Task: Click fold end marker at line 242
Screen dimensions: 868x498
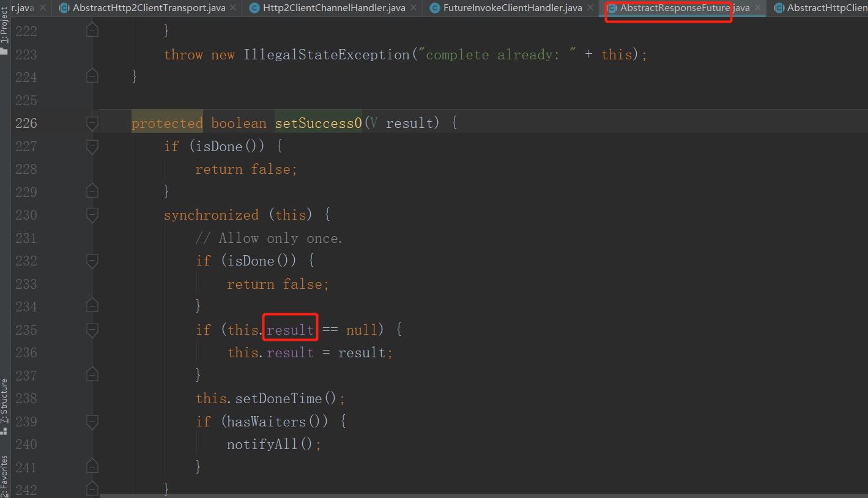Action: tap(92, 489)
